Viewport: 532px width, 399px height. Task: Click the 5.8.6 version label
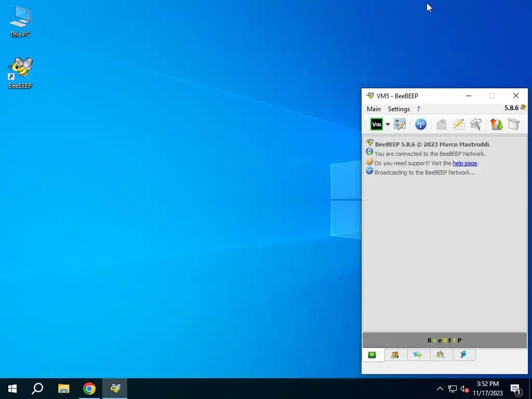pos(511,108)
